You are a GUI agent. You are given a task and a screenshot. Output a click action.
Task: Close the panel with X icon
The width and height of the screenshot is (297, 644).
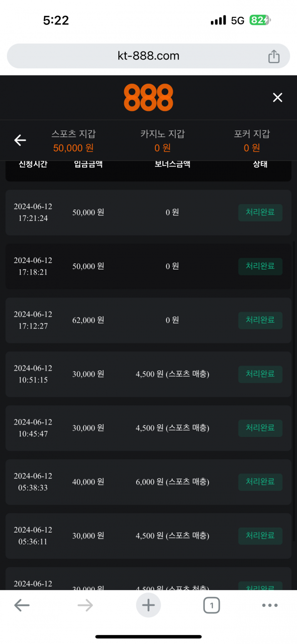(278, 98)
